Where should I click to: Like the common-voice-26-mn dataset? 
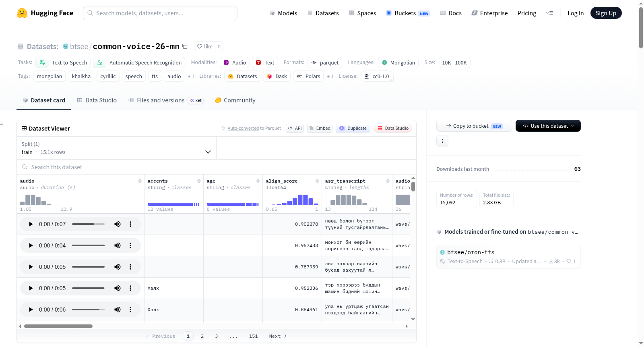point(204,46)
